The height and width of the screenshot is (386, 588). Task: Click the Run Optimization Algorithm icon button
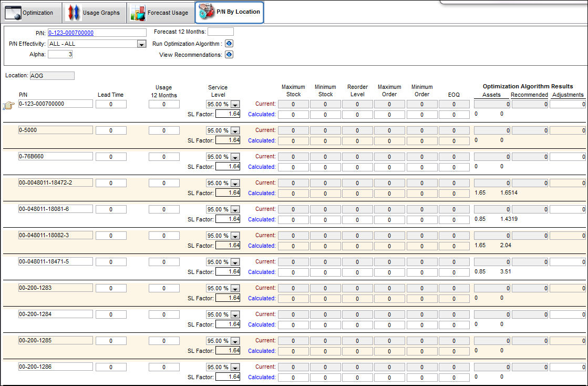pyautogui.click(x=229, y=44)
